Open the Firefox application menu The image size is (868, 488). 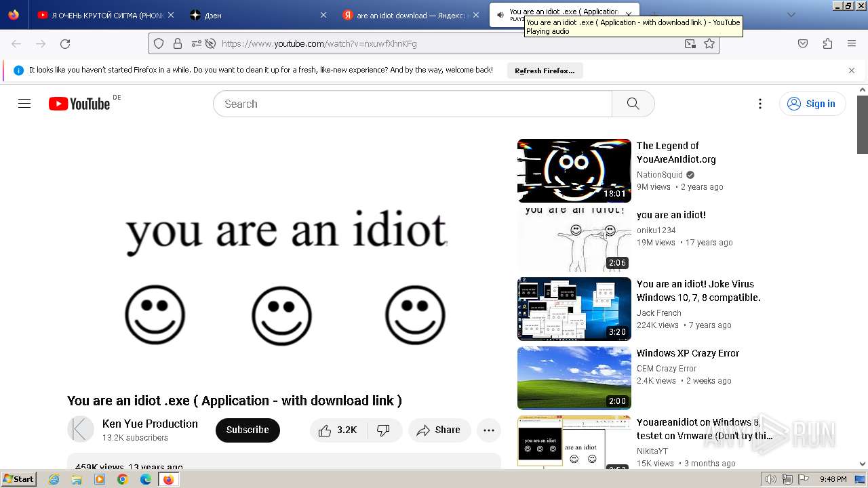point(852,43)
